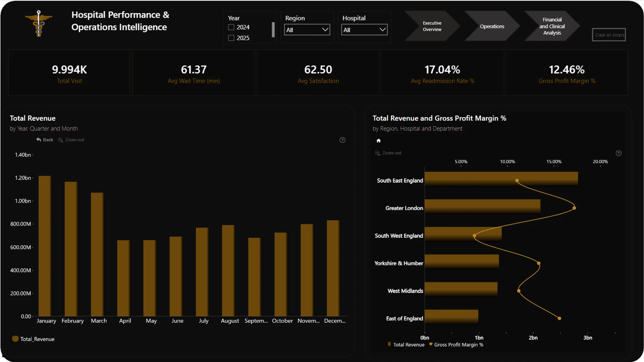This screenshot has height=362, width=644.
Task: Open the help icon on Total Revenue chart
Action: point(342,140)
